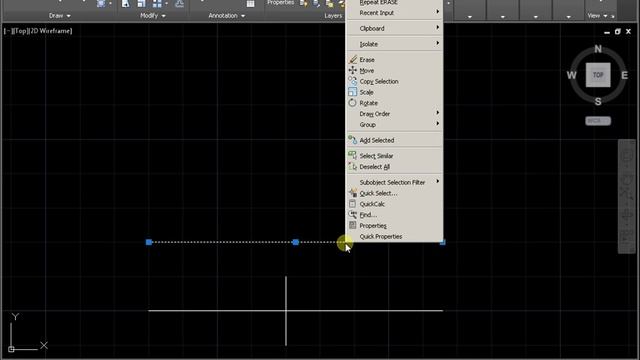Select the midpoint grip of the dashed line
This screenshot has height=360, width=640.
[296, 242]
